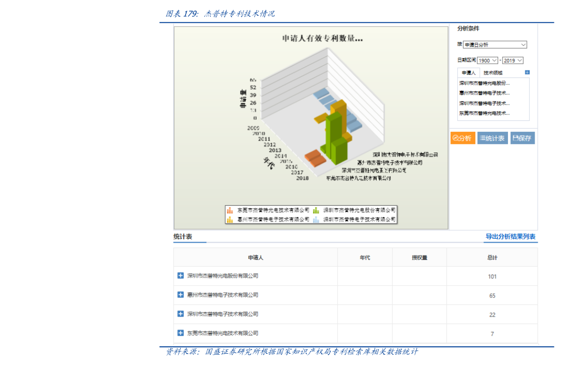This screenshot has height=366, width=588.
Task: Expand the 惠州市杰普特电子技术有限公司 table row
Action: click(180, 295)
